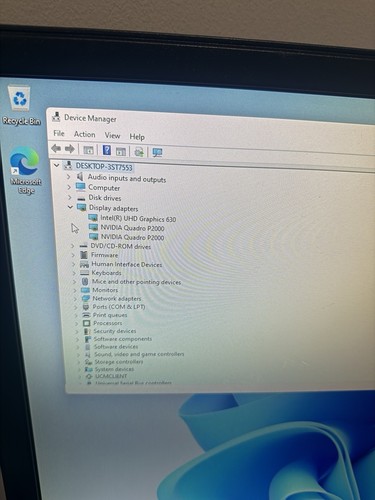This screenshot has width=375, height=500.
Task: Click the keyboard icon next to Keyboards
Action: (85, 273)
